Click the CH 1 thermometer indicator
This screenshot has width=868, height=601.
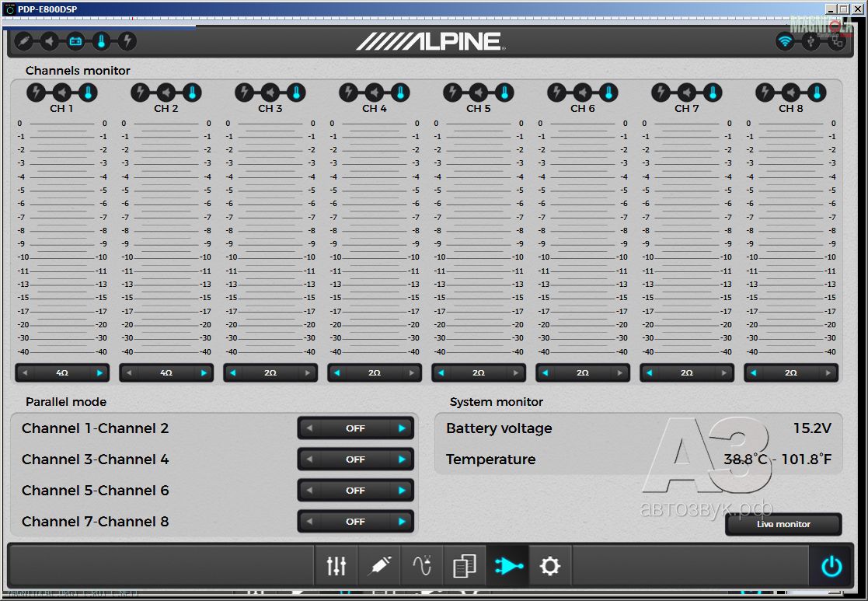coord(88,93)
